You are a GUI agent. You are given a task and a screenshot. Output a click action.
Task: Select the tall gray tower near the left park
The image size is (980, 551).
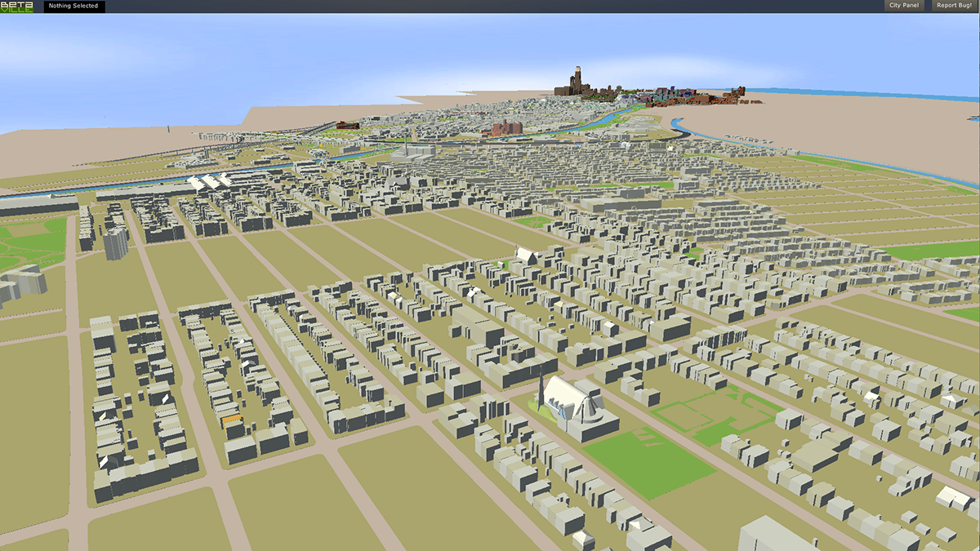coord(115,243)
